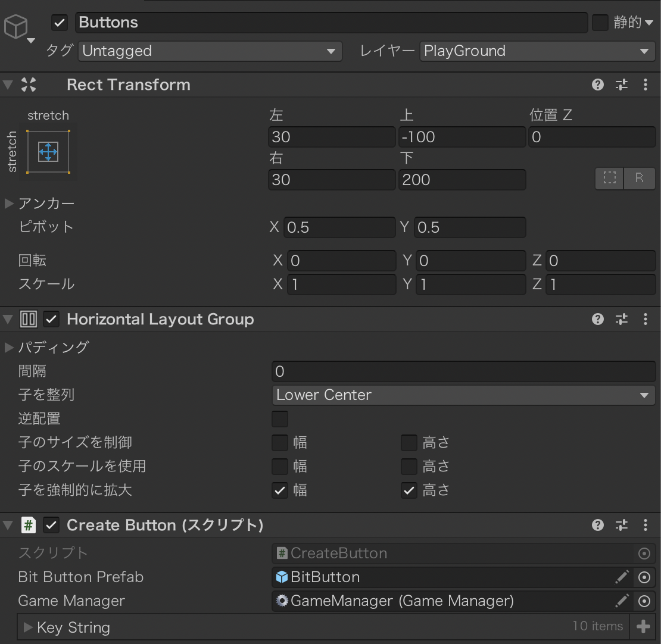Click the stretch anchor presets box
This screenshot has width=661, height=644.
(48, 152)
